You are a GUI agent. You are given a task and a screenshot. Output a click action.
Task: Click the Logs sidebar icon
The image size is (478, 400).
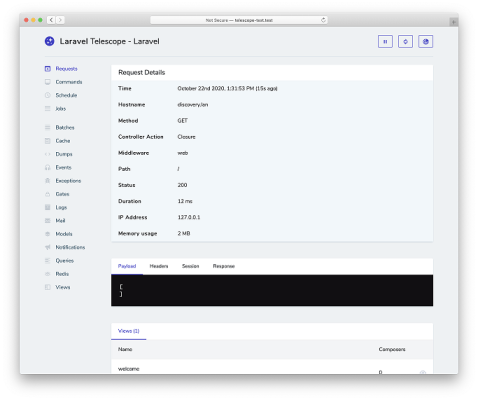coord(48,207)
